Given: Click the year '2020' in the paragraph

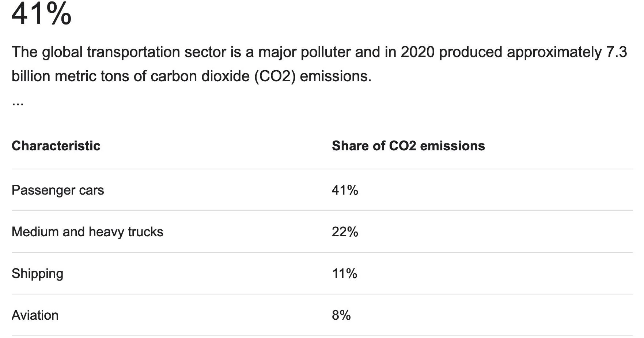Looking at the screenshot, I should 418,52.
